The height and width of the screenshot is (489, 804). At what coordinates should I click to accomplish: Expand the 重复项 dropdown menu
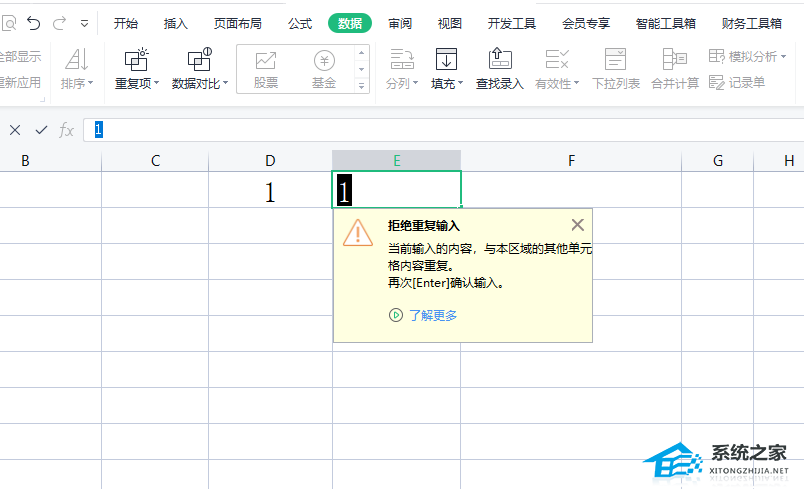coord(156,83)
